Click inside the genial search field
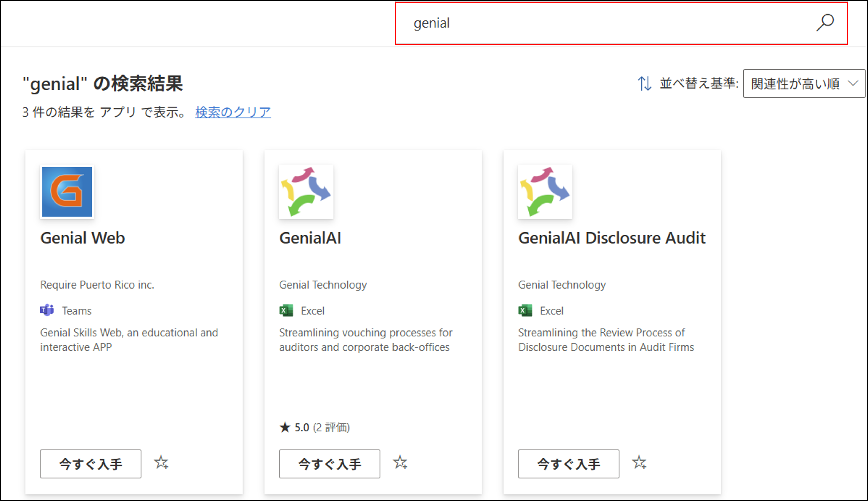This screenshot has width=868, height=501. coord(585,23)
